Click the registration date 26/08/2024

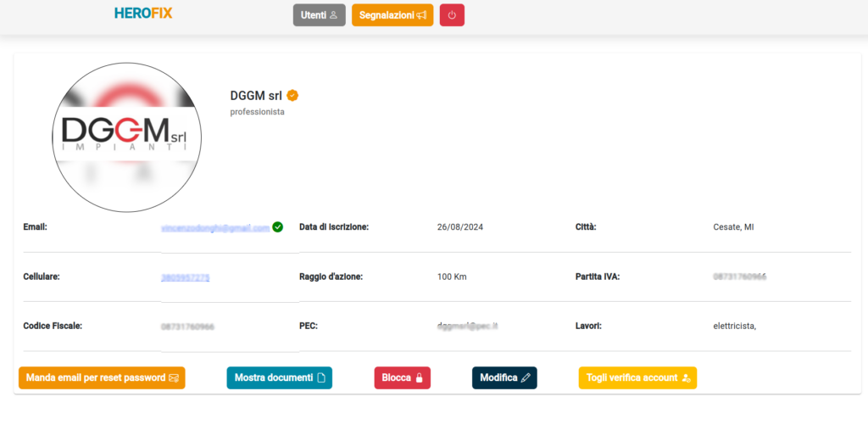point(460,227)
